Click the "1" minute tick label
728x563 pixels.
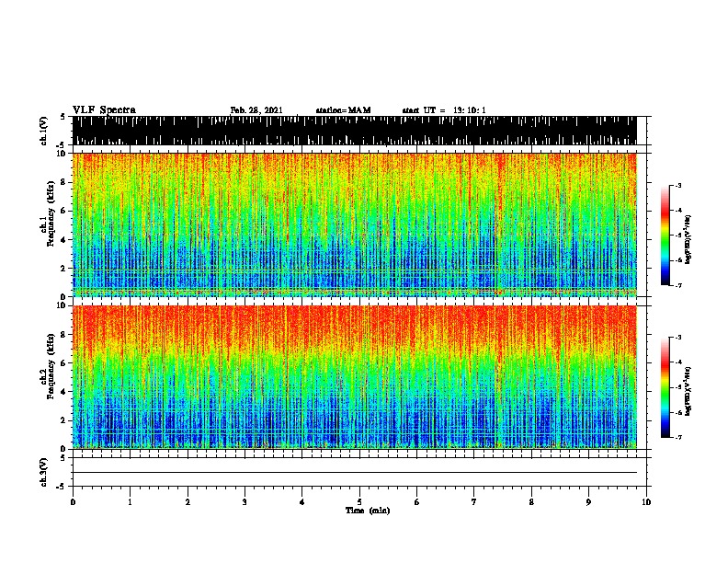(x=130, y=502)
